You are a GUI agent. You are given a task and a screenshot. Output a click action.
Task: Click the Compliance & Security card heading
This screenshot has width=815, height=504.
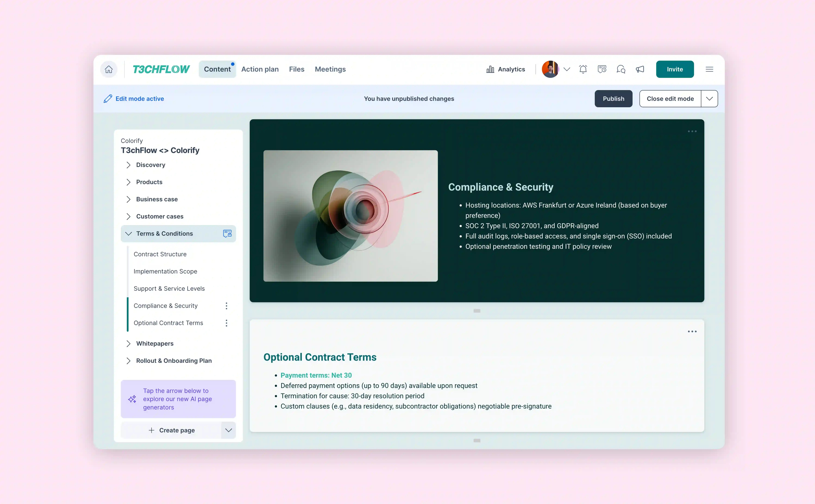pos(501,187)
